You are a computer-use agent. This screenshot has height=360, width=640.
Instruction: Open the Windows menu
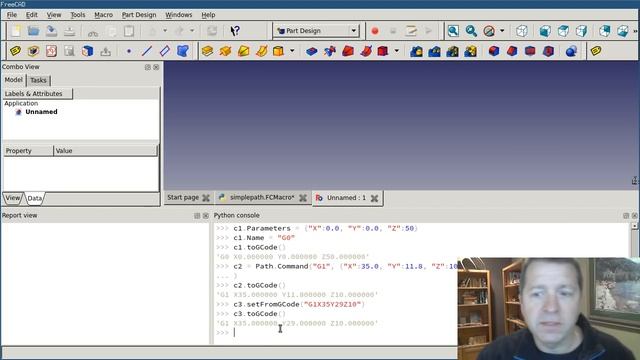178,15
